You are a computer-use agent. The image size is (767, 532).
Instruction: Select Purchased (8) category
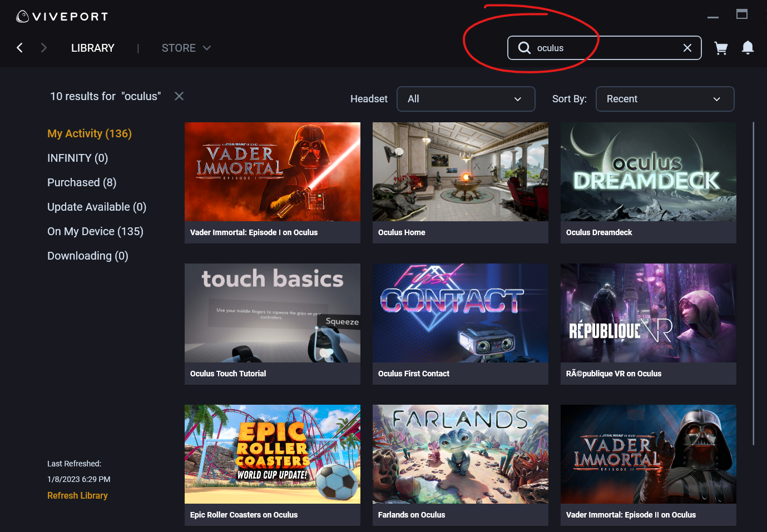[82, 182]
